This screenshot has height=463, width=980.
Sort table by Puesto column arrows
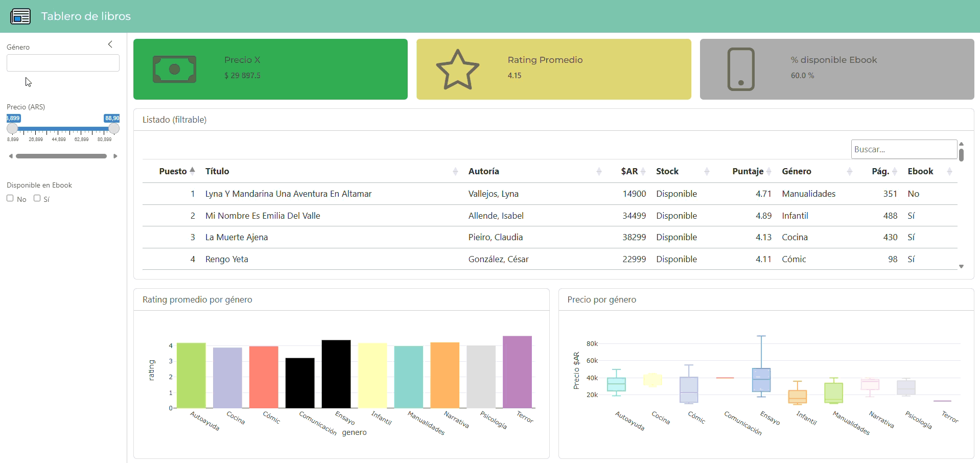[192, 171]
